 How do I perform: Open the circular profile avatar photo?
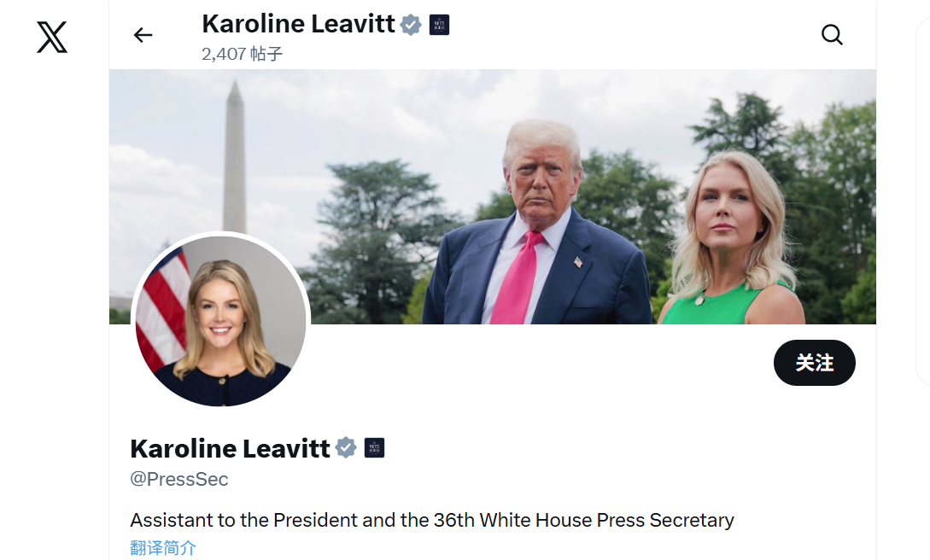[220, 321]
